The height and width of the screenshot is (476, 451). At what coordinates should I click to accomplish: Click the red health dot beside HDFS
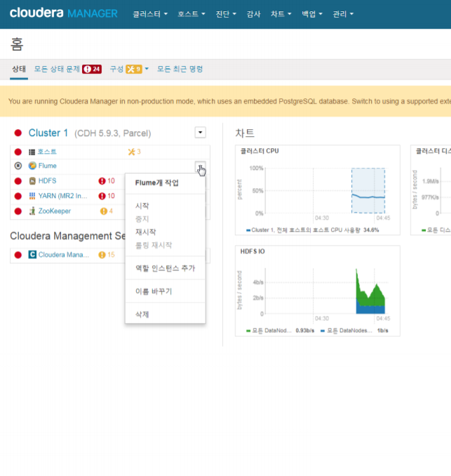pyautogui.click(x=18, y=181)
